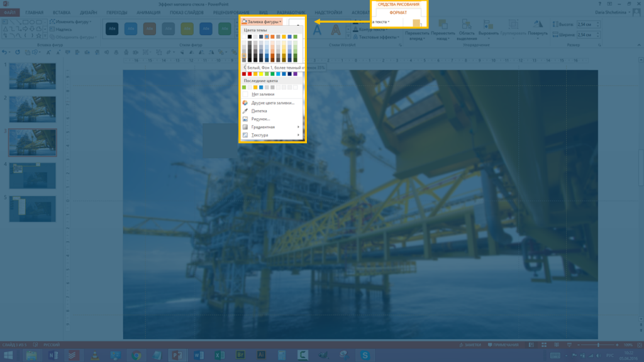Pick the Пипетка eyedropper icon
644x362 pixels.
pos(245,111)
